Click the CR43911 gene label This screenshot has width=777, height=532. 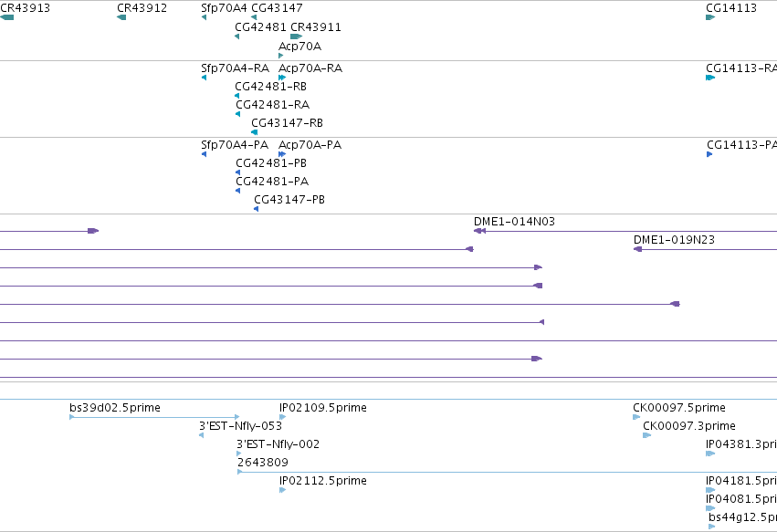pyautogui.click(x=316, y=27)
